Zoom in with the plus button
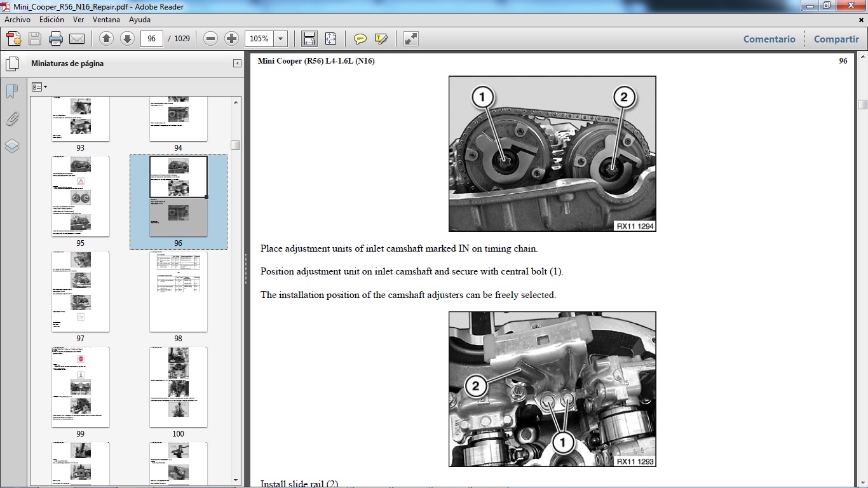 click(232, 39)
